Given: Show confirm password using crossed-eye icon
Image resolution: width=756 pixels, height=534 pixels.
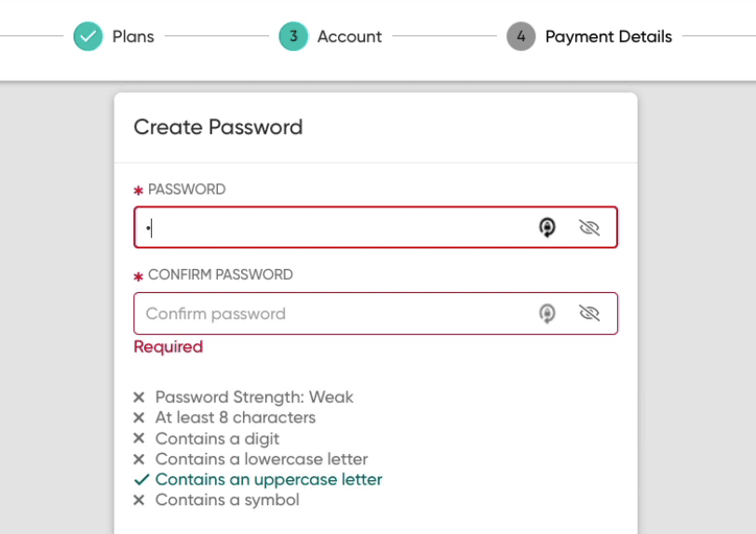Looking at the screenshot, I should (588, 314).
